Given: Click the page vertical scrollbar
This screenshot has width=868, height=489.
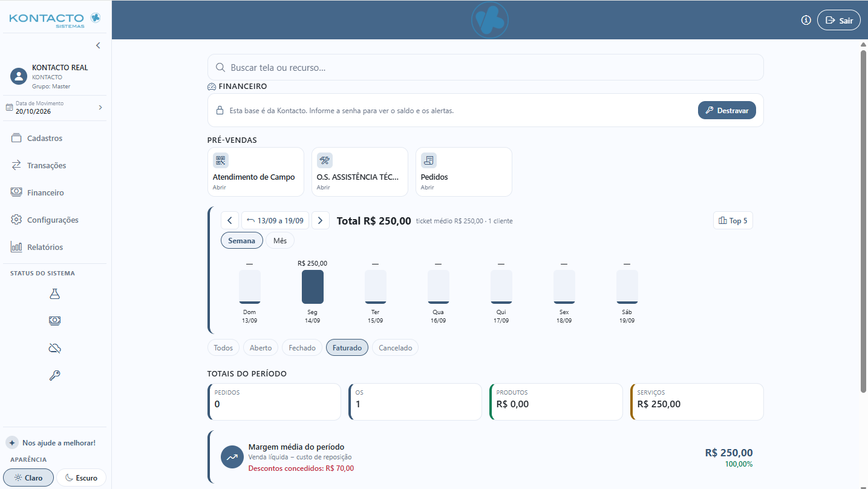Looking at the screenshot, I should coord(864,221).
